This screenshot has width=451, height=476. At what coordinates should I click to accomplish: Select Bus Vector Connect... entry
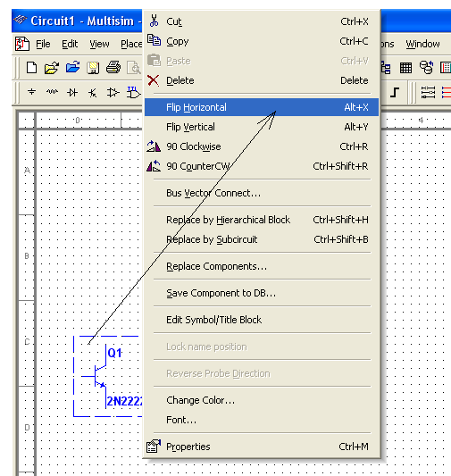click(x=262, y=193)
